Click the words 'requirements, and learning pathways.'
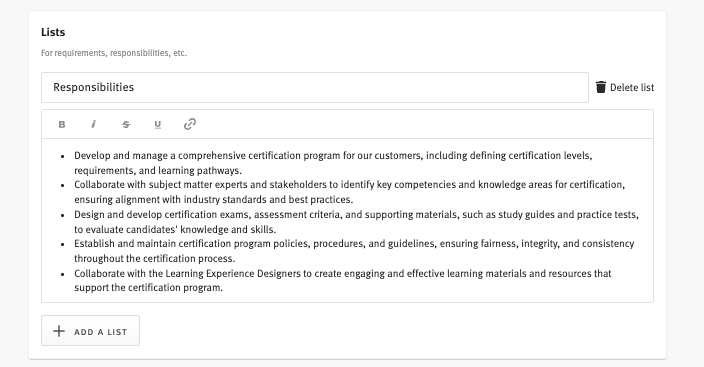Image resolution: width=704 pixels, height=367 pixels. 158,170
